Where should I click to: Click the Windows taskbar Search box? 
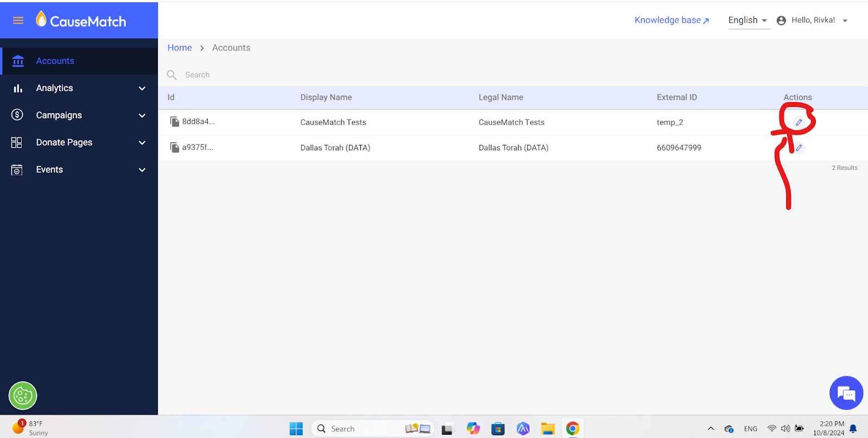[372, 429]
